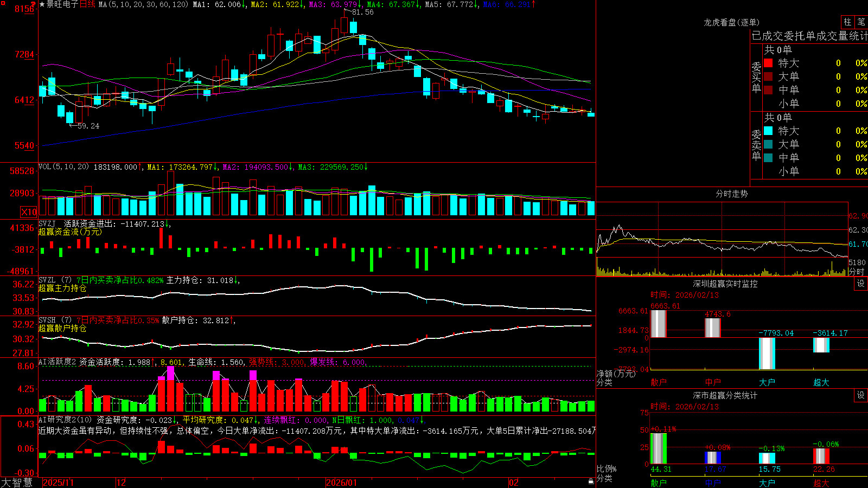Click the 超赢散户持仓 label
The image size is (868, 488).
pyautogui.click(x=62, y=328)
